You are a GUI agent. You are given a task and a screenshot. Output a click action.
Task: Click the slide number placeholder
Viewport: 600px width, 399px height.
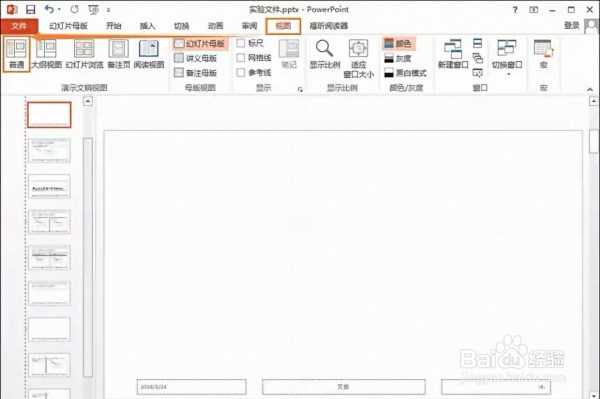496,387
